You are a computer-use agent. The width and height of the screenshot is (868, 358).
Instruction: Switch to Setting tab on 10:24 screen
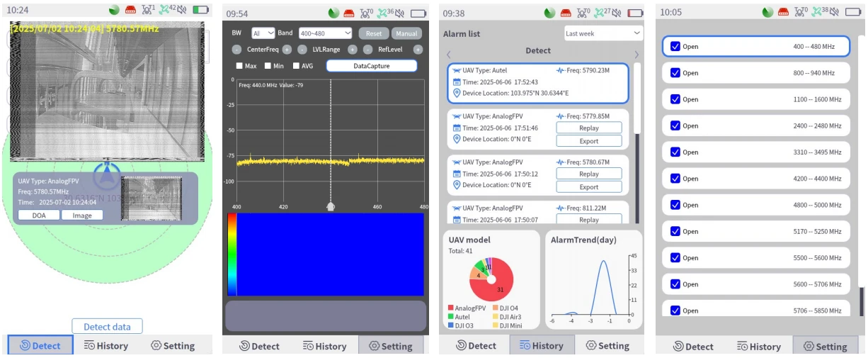tap(173, 346)
